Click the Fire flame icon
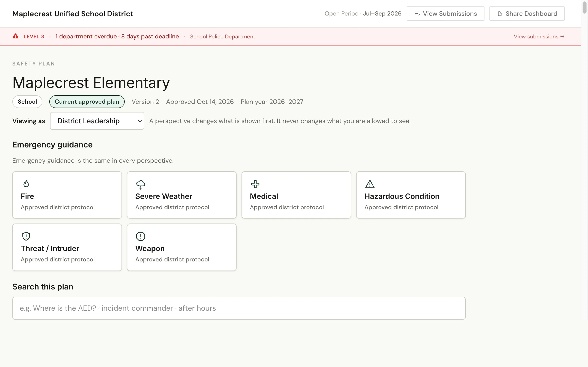Viewport: 588px width, 367px height. 26,184
